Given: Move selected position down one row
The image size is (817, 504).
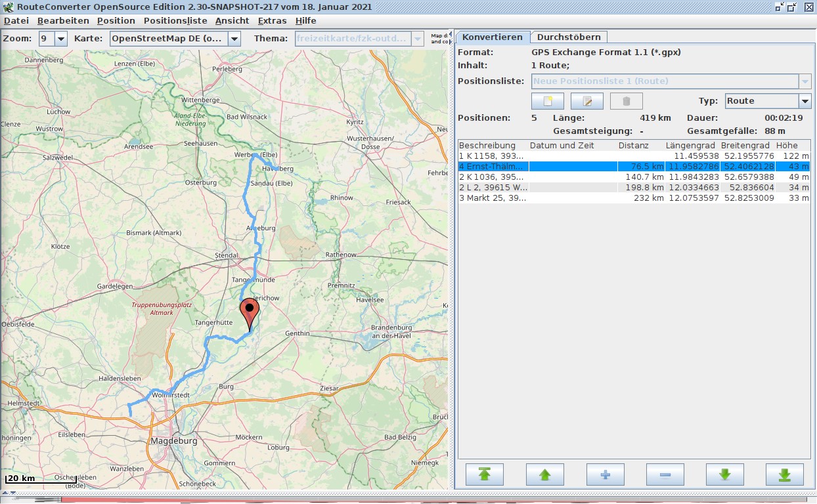Looking at the screenshot, I should pos(724,474).
